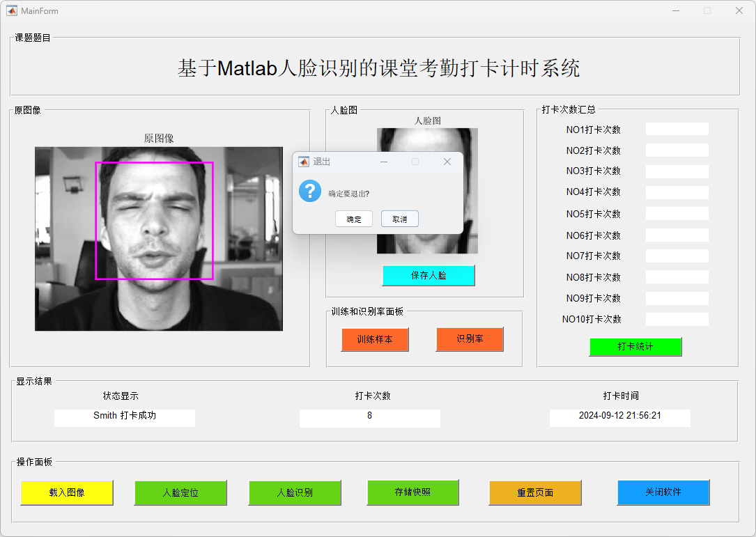
Task: Click the status field showing Smith 打卡成功
Action: tap(125, 418)
